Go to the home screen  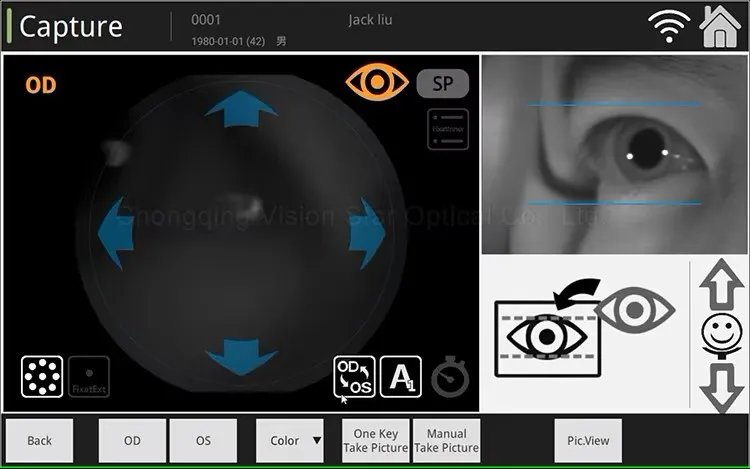coord(719,26)
